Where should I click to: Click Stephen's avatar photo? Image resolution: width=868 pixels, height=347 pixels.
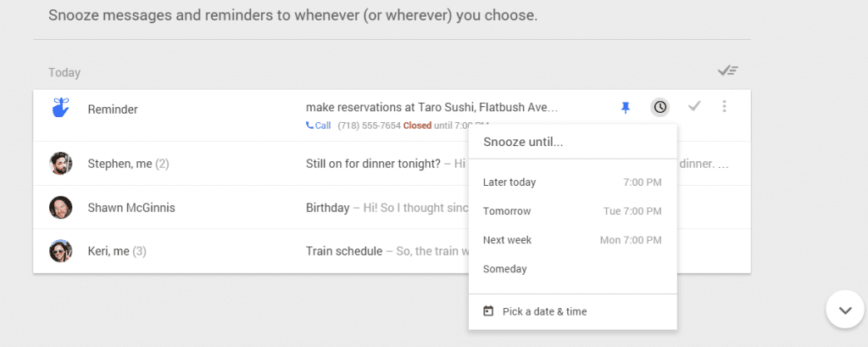click(x=60, y=164)
